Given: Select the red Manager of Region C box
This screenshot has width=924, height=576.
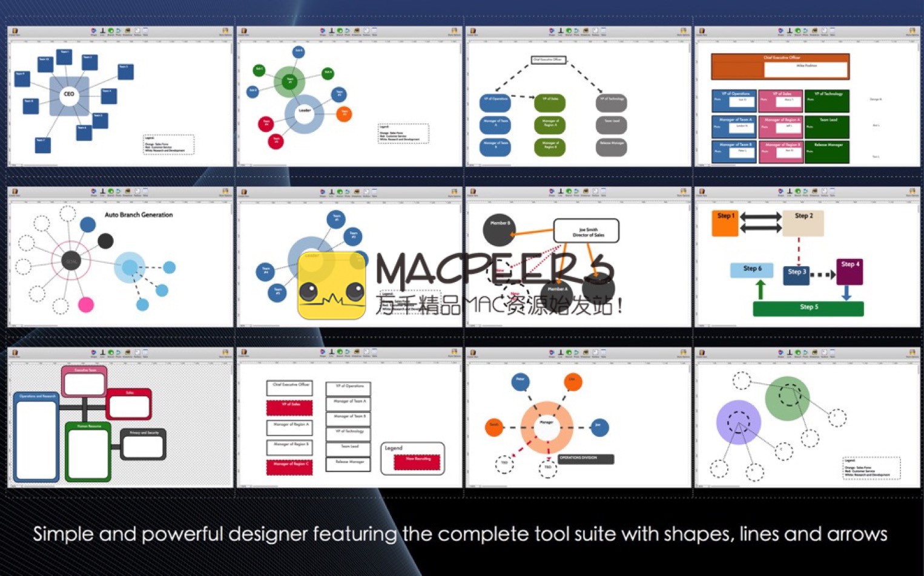Looking at the screenshot, I should coord(290,466).
